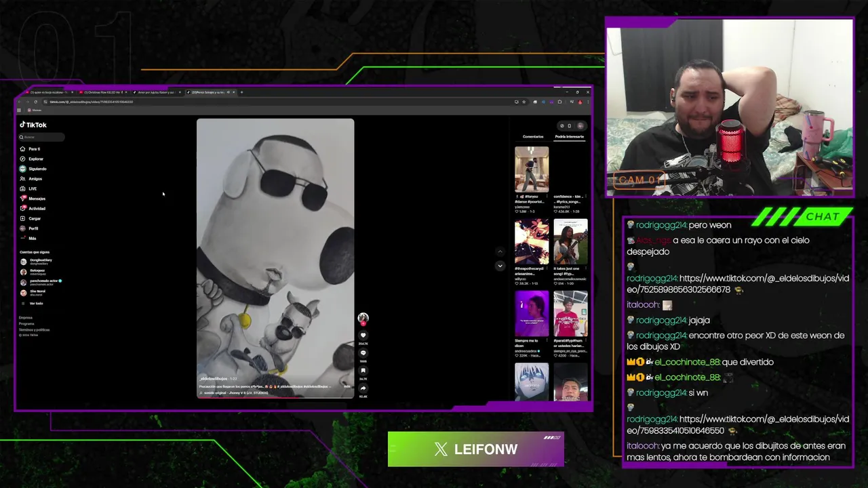Open browser apps grid icon
This screenshot has width=868, height=488.
pos(19,110)
